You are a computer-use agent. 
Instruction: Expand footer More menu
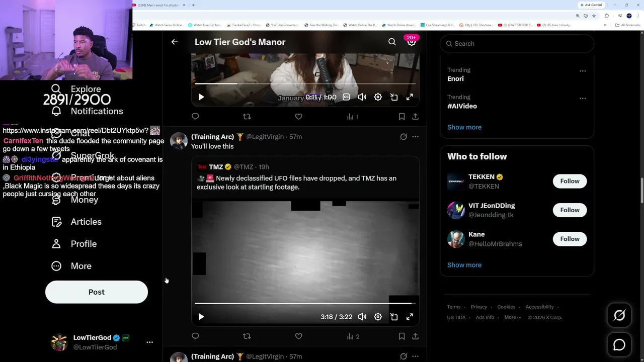pos(513,317)
